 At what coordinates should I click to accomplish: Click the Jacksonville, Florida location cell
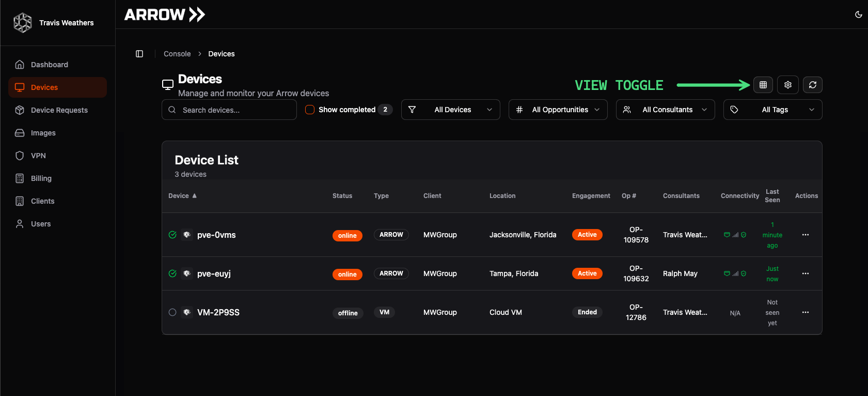523,235
